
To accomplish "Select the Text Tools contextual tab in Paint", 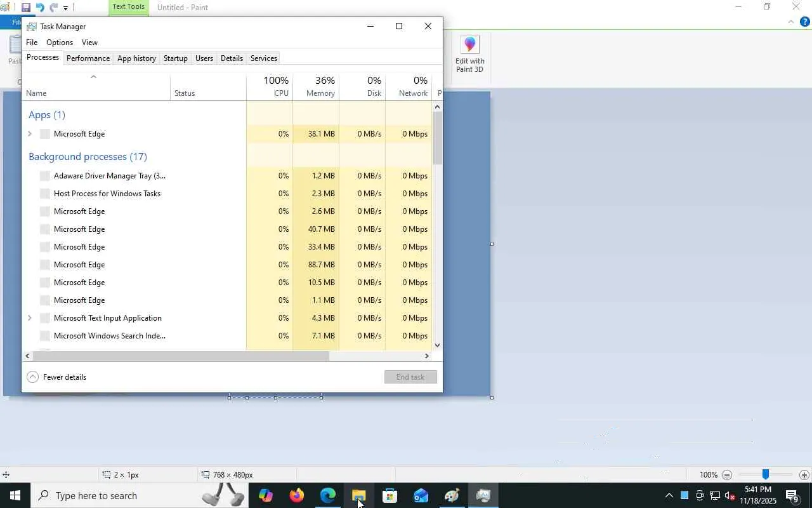I will (x=128, y=7).
